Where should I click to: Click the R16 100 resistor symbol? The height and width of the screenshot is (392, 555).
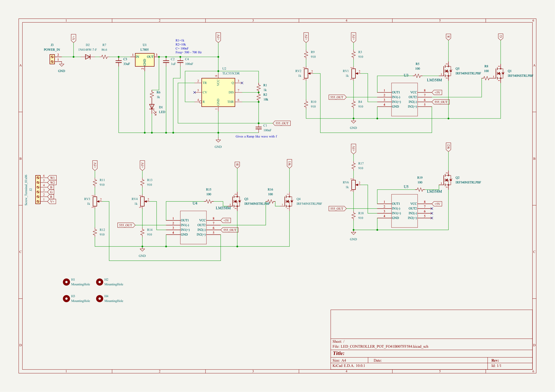click(271, 201)
